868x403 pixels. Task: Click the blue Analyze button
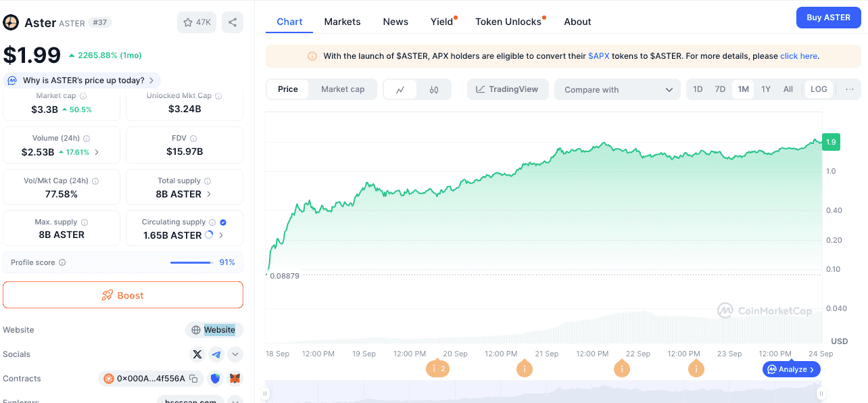792,369
